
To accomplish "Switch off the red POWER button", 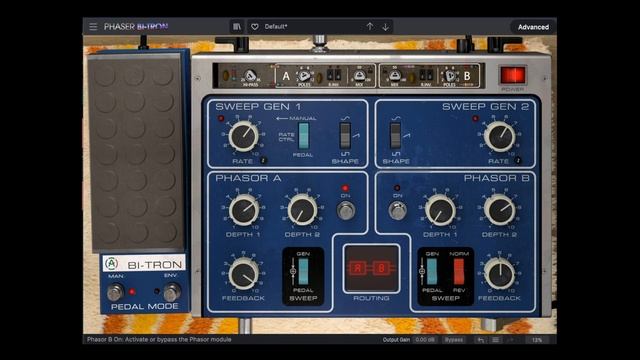I will coord(513,75).
